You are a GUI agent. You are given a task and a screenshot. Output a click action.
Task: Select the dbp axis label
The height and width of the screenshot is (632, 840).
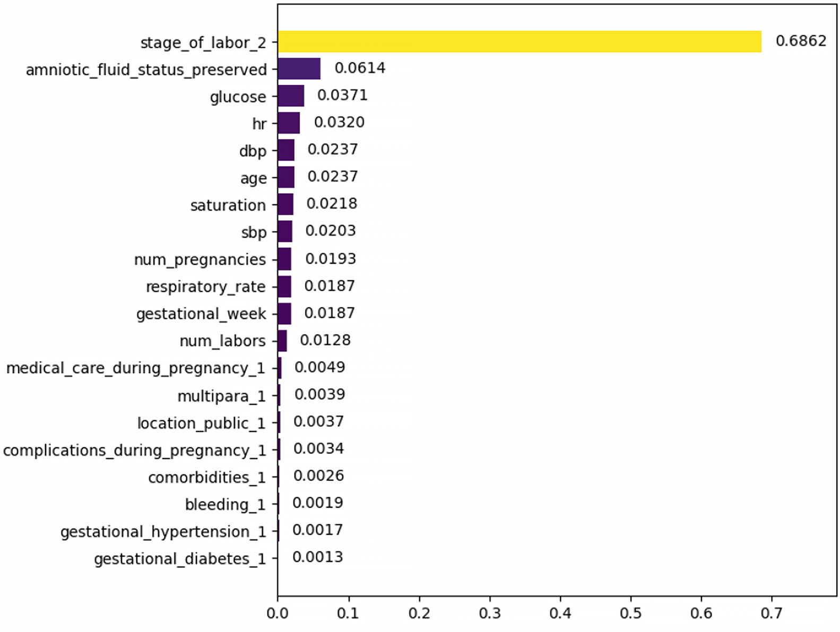pos(253,151)
